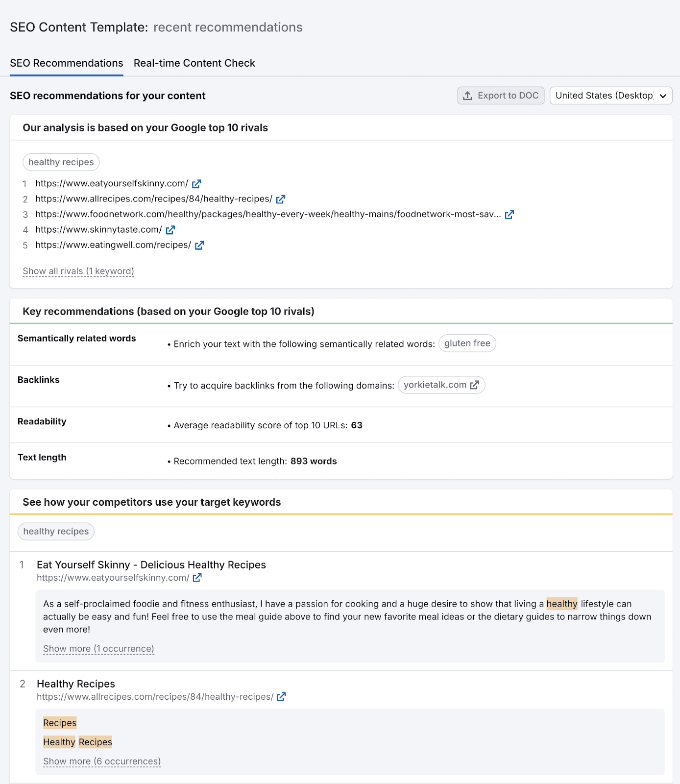Click the external link icon next to Healthy Recipes URL

click(282, 696)
